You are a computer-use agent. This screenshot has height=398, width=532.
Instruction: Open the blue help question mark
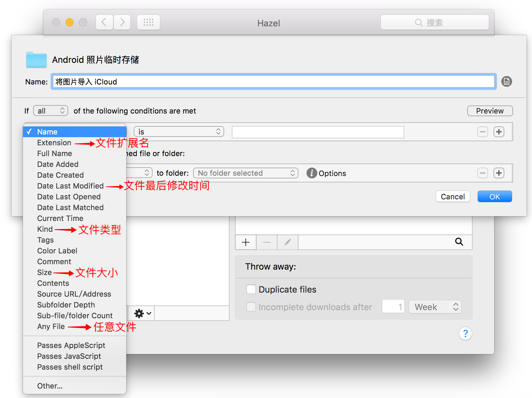click(x=465, y=334)
